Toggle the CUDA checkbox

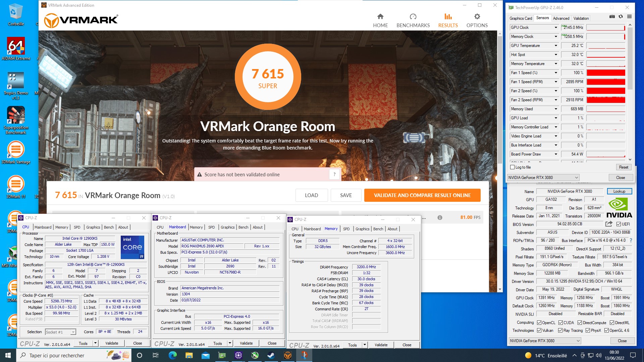pos(560,323)
